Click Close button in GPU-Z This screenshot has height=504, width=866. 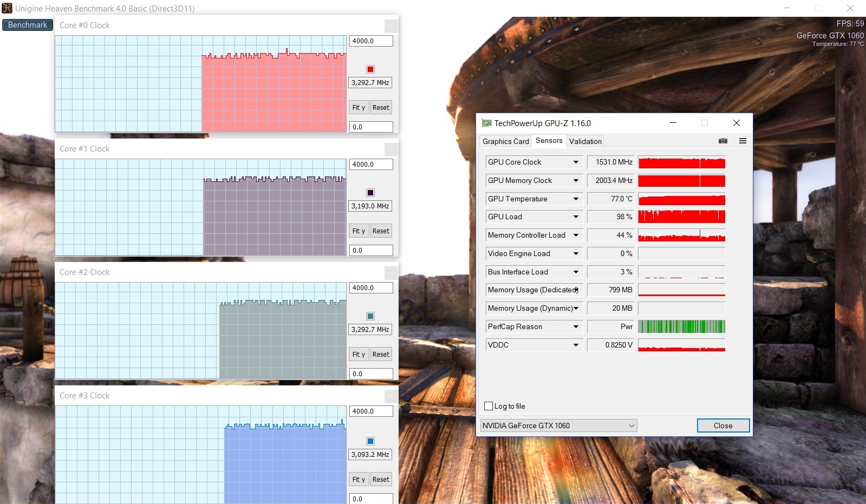723,426
